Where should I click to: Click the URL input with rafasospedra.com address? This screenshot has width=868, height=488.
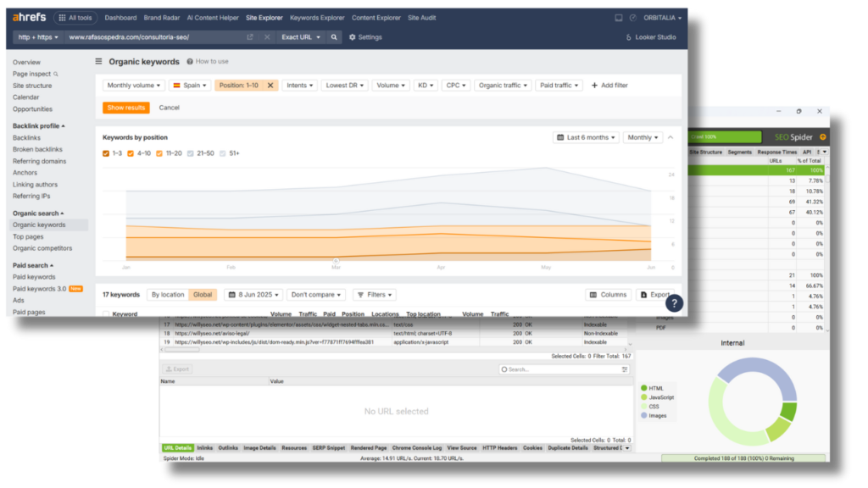(155, 37)
